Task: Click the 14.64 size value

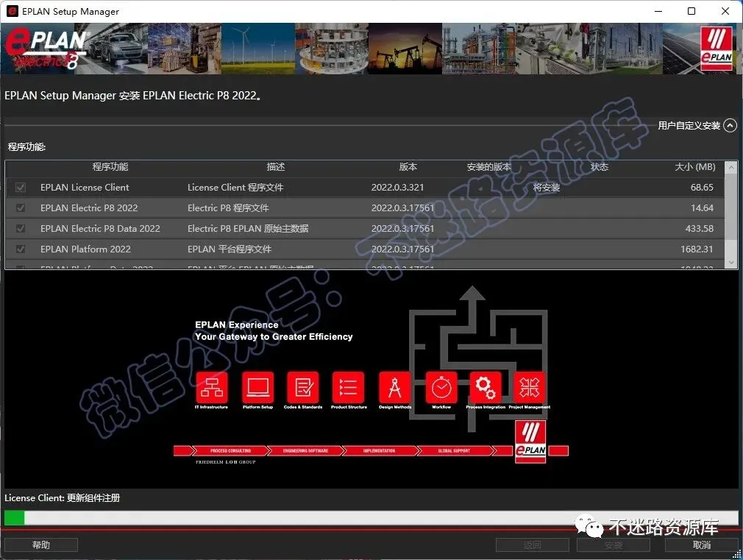Action: [702, 208]
